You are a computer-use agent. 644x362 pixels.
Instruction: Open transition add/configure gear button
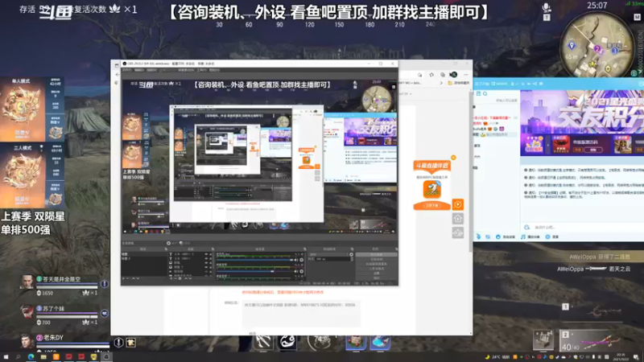click(x=351, y=254)
